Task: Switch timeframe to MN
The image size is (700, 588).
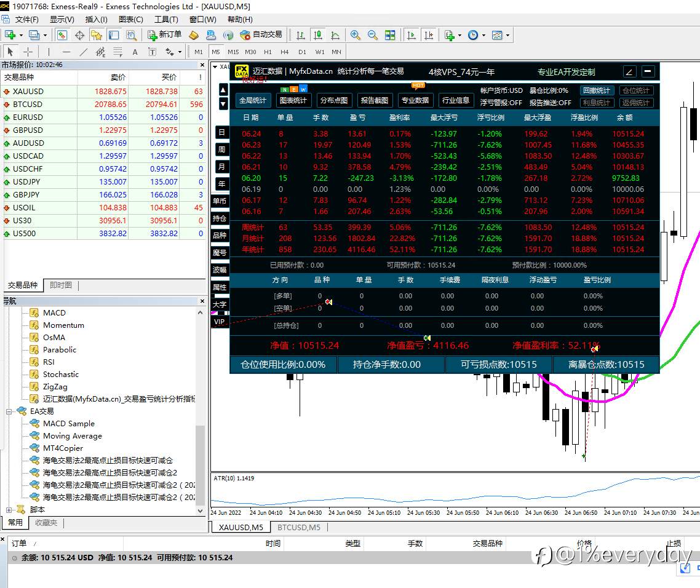Action: pos(336,52)
